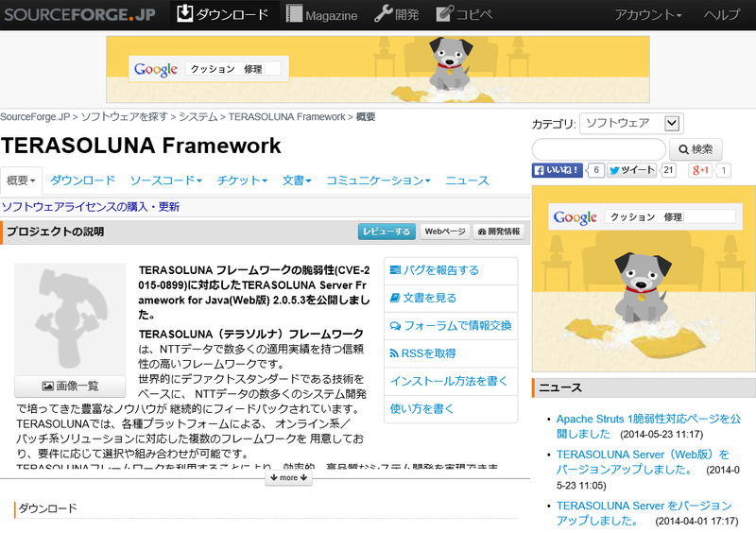Click the Twitter ツイート button
Viewport: 756px width, 533px height.
click(632, 171)
